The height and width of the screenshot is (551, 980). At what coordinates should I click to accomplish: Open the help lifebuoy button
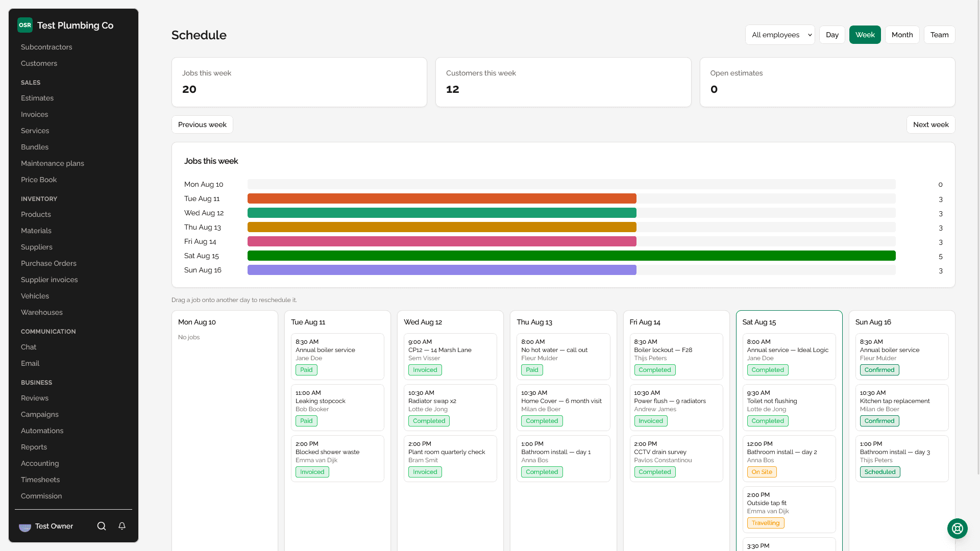(x=958, y=529)
